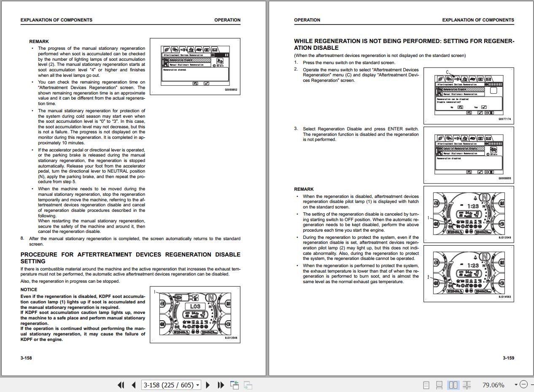Click the monitor figure labeled 9J013549
Image resolution: width=534 pixels, height=392 pixels.
coord(469,215)
